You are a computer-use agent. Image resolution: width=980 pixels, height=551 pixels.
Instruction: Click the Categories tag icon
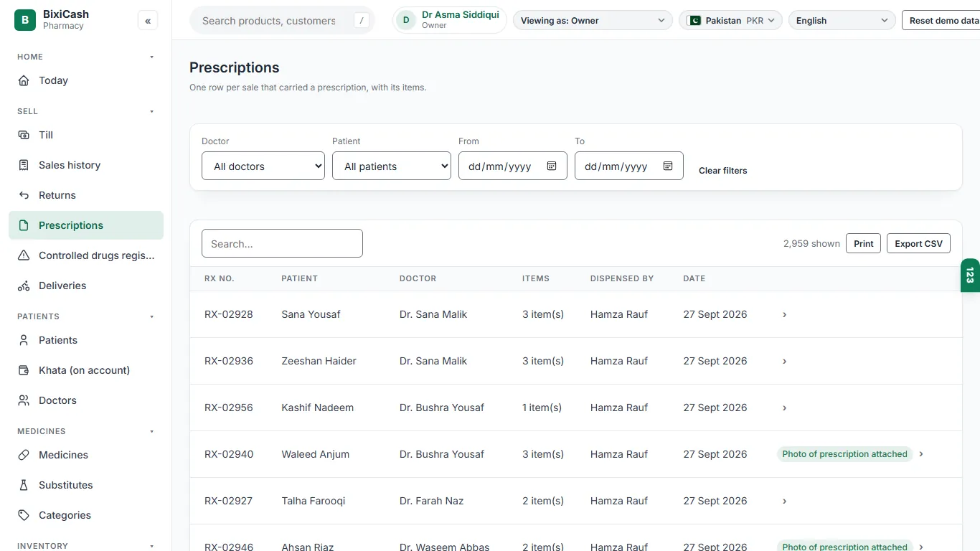(24, 515)
